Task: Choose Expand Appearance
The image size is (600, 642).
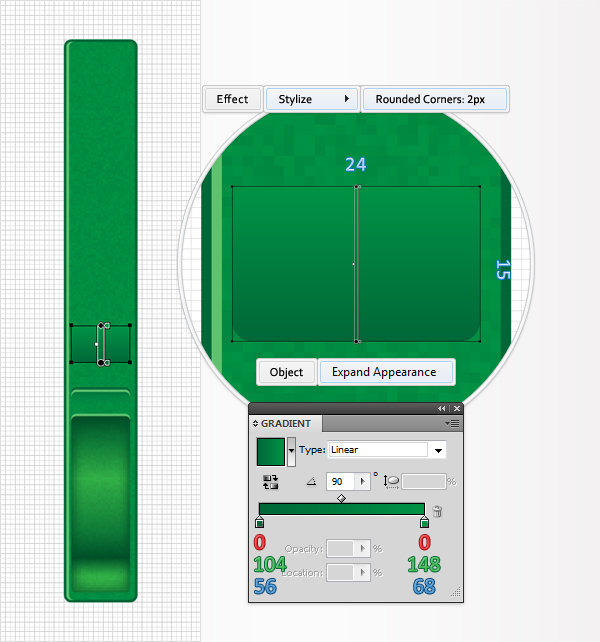Action: coord(386,372)
